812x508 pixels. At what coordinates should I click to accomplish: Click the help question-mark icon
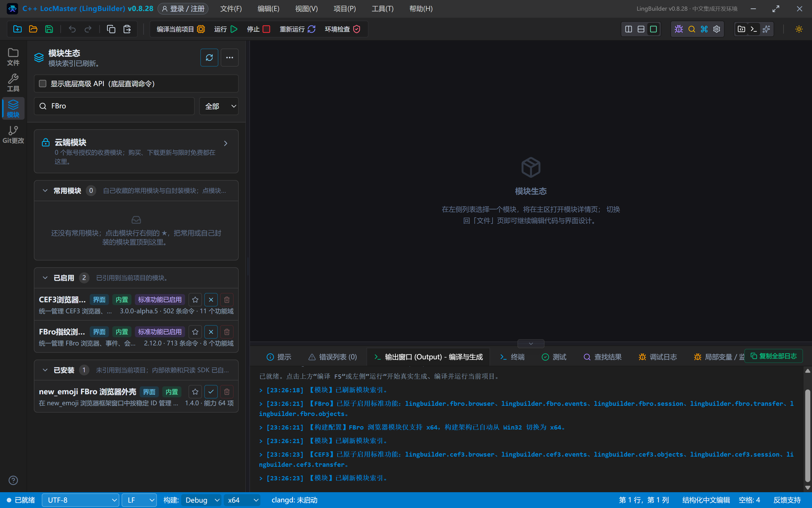[13, 480]
